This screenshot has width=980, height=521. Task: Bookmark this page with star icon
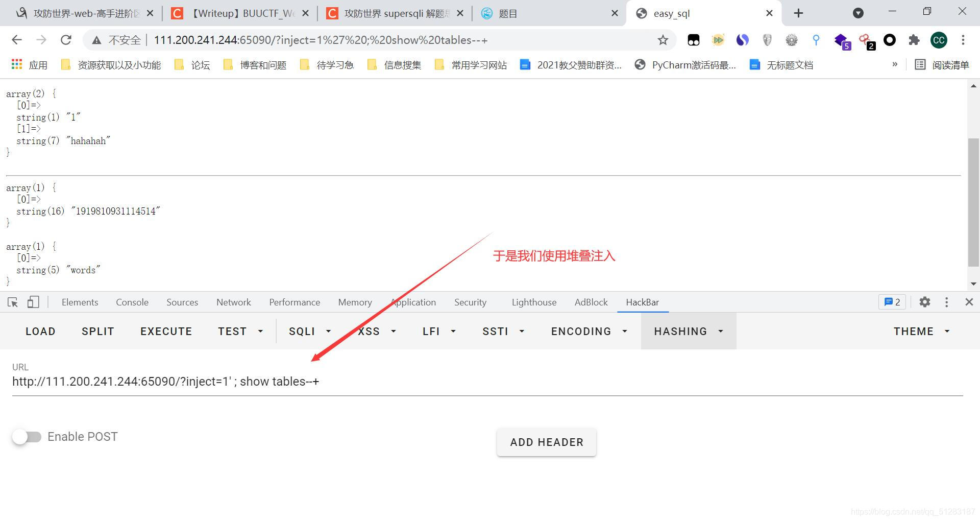tap(663, 40)
